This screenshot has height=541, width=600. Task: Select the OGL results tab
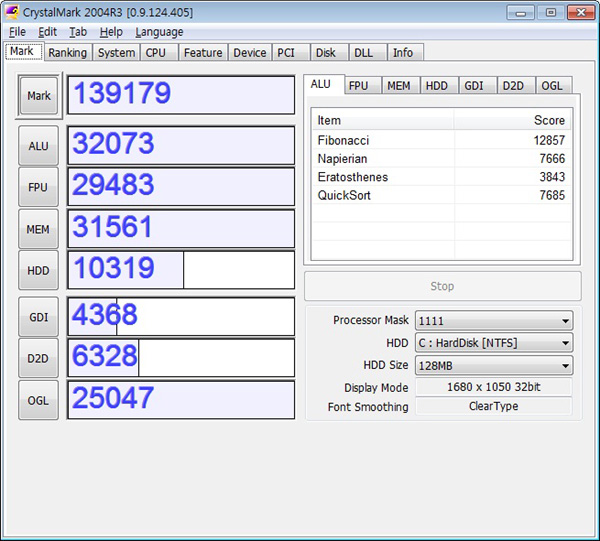[552, 86]
